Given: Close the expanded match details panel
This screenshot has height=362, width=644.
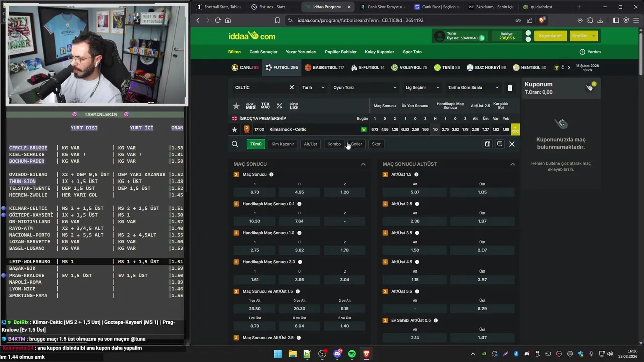Looking at the screenshot, I should point(512,144).
